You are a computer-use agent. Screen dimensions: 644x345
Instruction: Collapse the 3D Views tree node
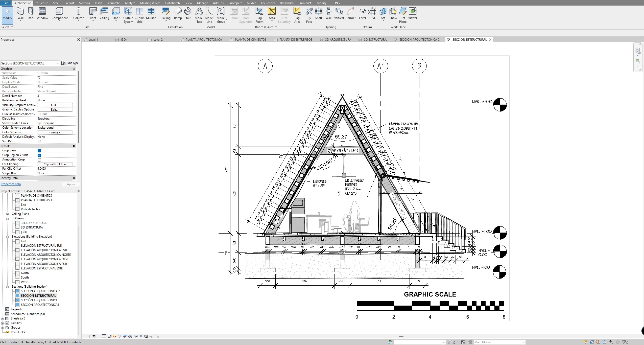7,219
